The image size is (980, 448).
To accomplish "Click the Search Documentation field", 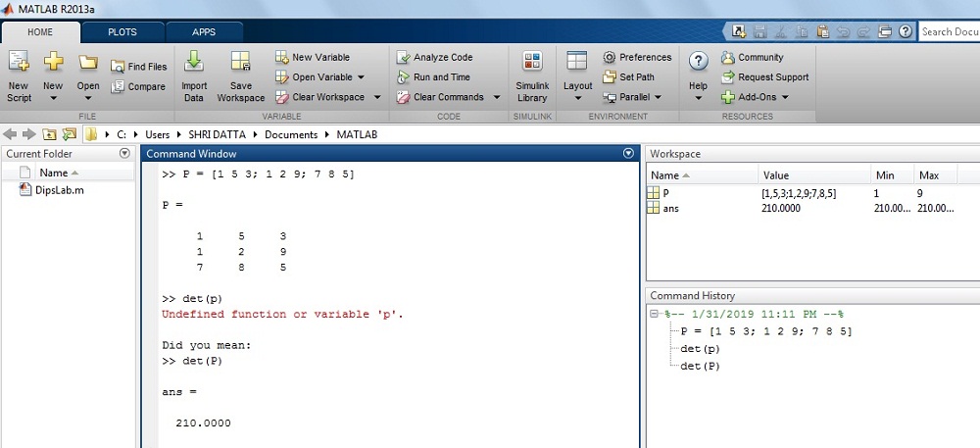I will pyautogui.click(x=949, y=31).
